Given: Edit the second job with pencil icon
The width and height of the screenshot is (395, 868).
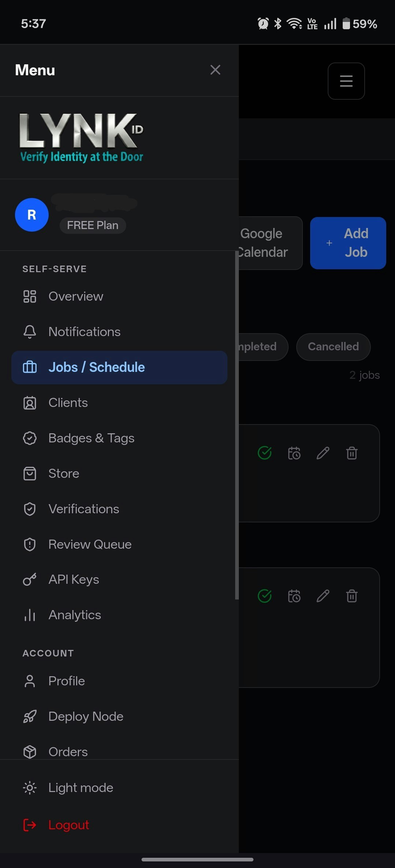Looking at the screenshot, I should [323, 596].
